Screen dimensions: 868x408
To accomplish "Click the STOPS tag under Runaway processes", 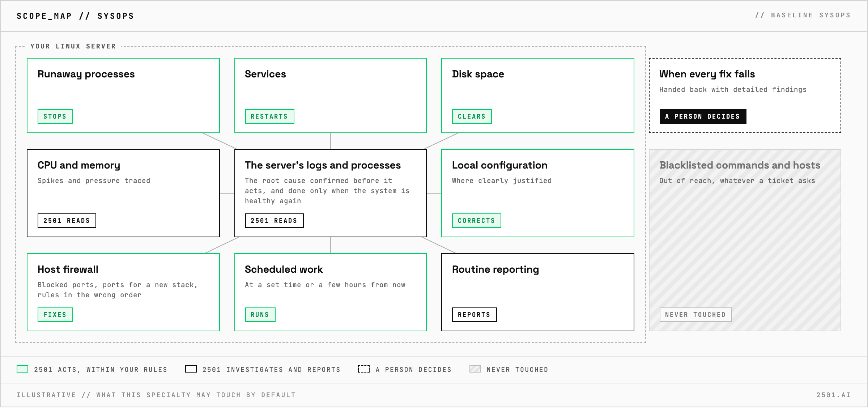I will click(55, 116).
